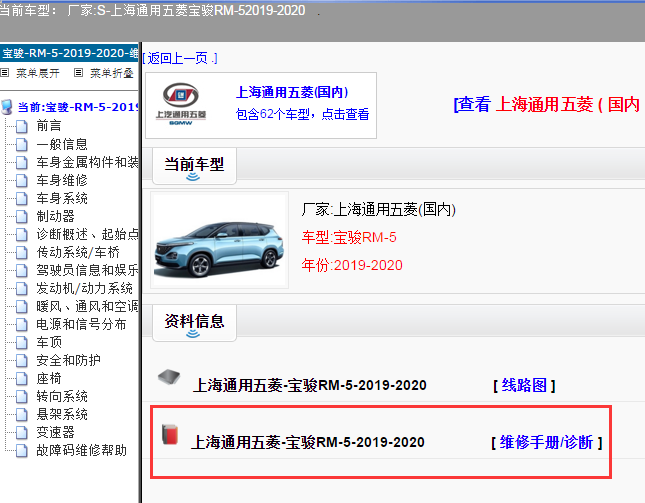Click the document icon beside 电源和信号分布
The image size is (645, 503).
[x=22, y=325]
